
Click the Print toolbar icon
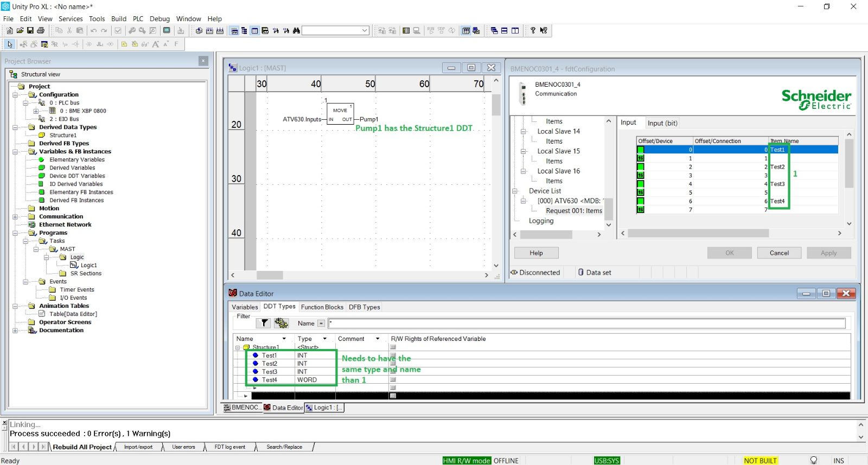[x=41, y=31]
